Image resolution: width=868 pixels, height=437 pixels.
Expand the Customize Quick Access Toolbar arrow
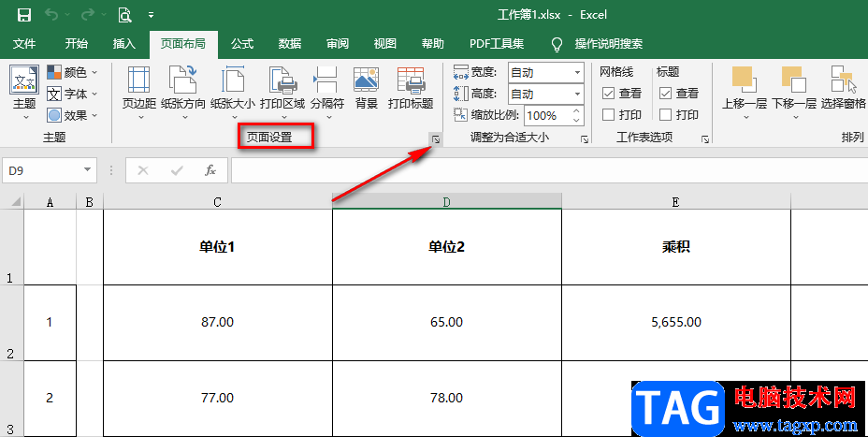tap(152, 16)
